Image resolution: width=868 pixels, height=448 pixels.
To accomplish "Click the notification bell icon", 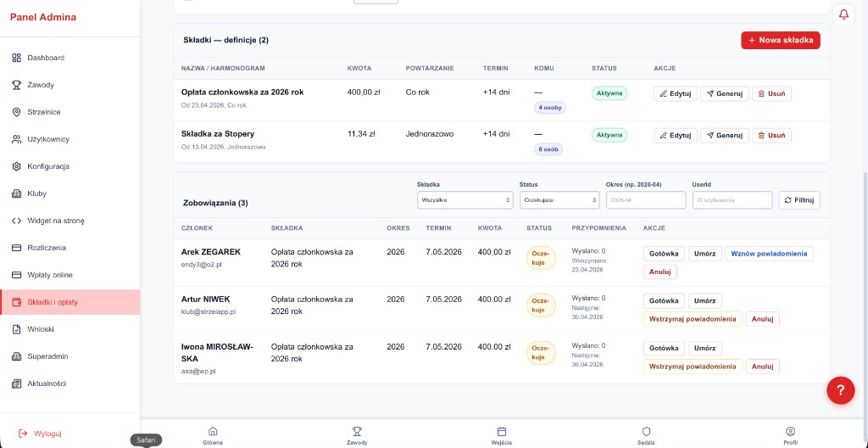I will [x=843, y=14].
